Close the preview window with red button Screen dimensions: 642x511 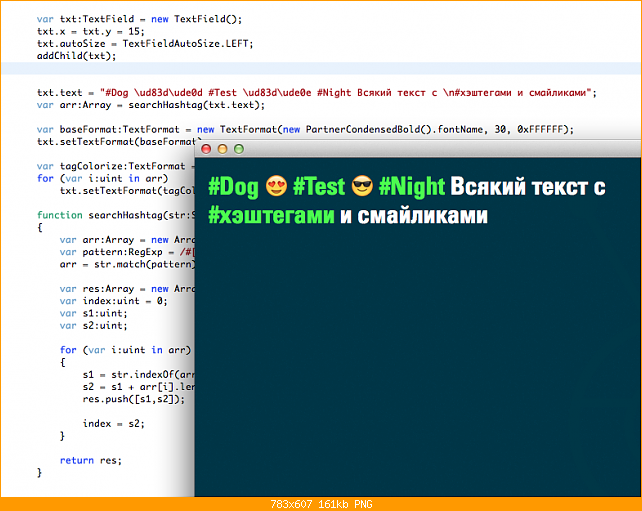(x=206, y=149)
